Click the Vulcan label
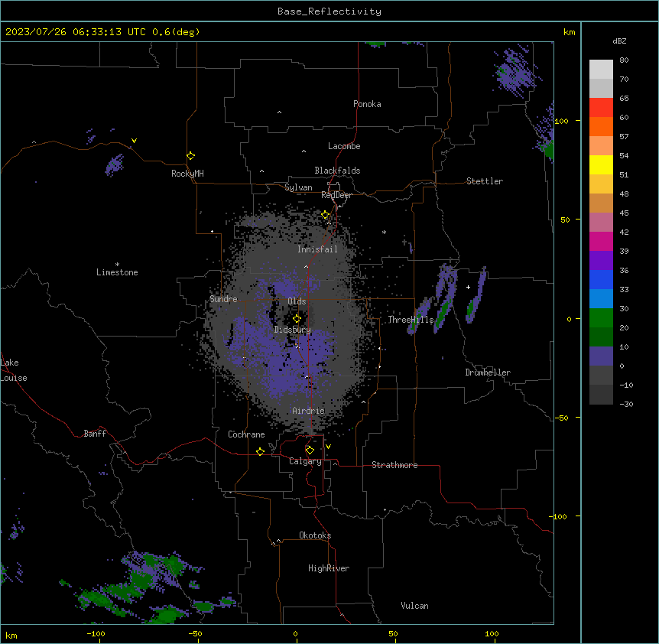 (415, 606)
